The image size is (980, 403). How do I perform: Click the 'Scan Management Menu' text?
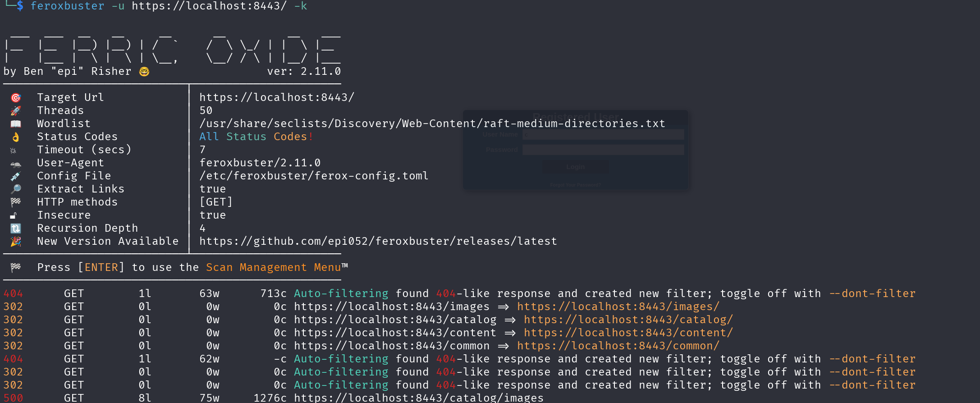274,268
